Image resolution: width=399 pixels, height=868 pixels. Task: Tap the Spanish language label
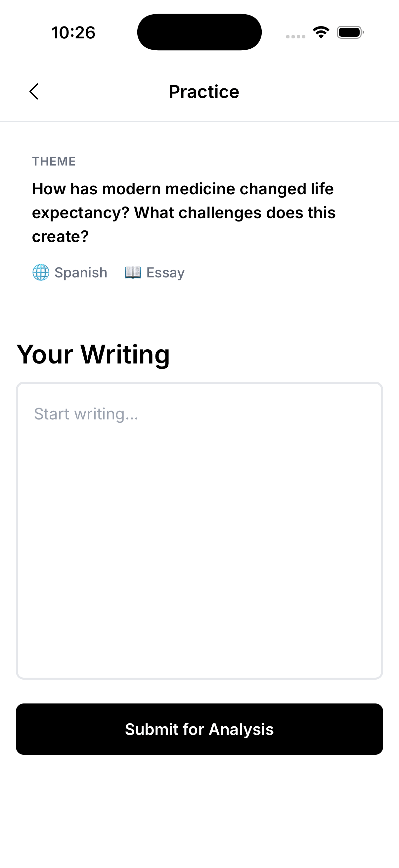point(81,272)
